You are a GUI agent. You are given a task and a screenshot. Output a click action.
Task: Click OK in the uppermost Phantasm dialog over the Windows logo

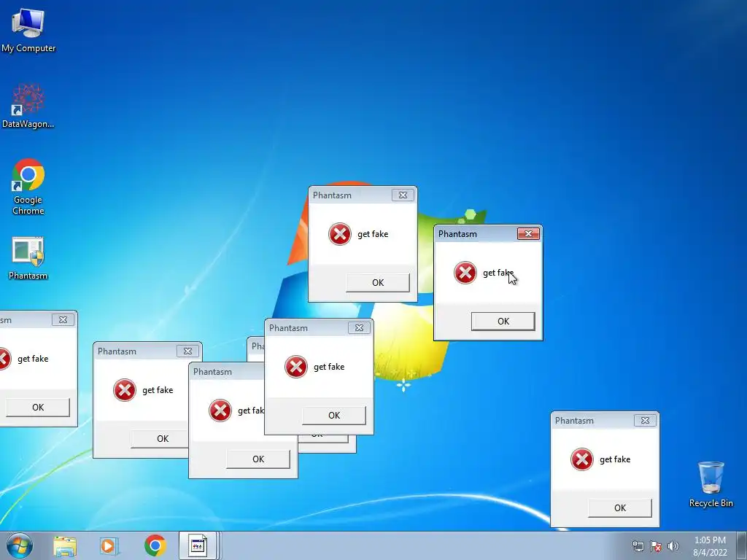378,283
